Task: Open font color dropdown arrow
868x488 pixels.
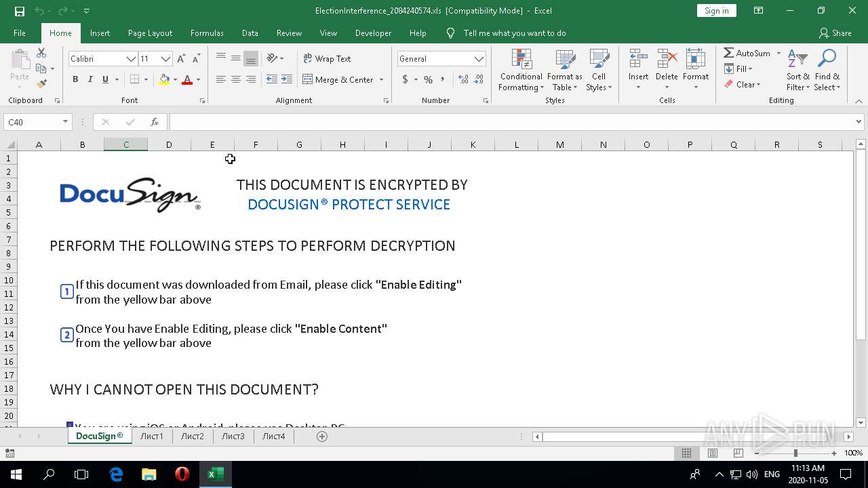Action: (198, 79)
